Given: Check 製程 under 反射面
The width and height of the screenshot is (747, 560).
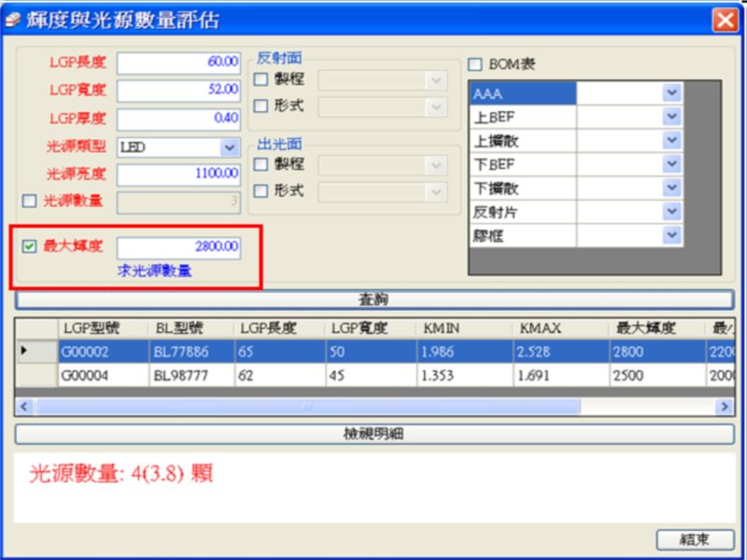Looking at the screenshot, I should click(x=261, y=80).
